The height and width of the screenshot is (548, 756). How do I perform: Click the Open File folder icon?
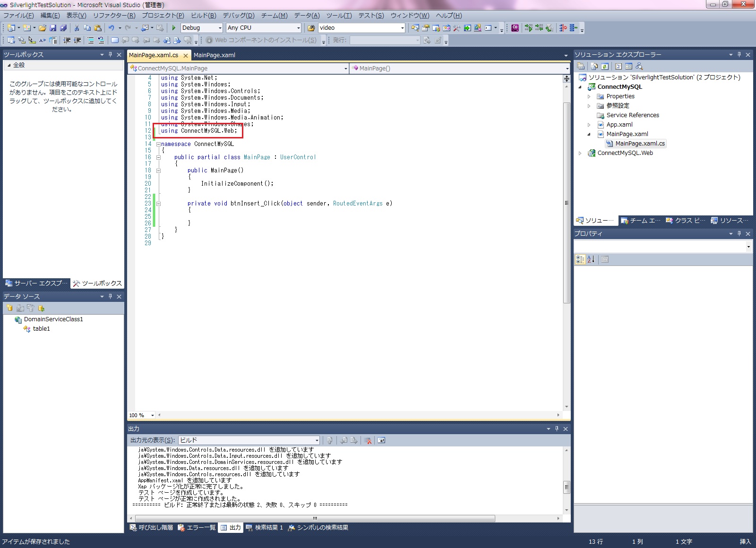click(x=43, y=28)
